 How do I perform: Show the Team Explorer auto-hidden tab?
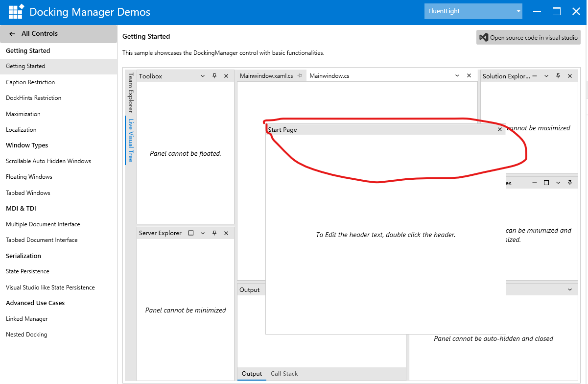pos(130,93)
